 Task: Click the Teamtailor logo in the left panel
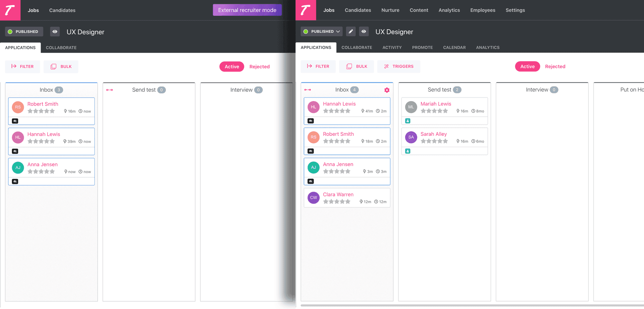coord(10,10)
